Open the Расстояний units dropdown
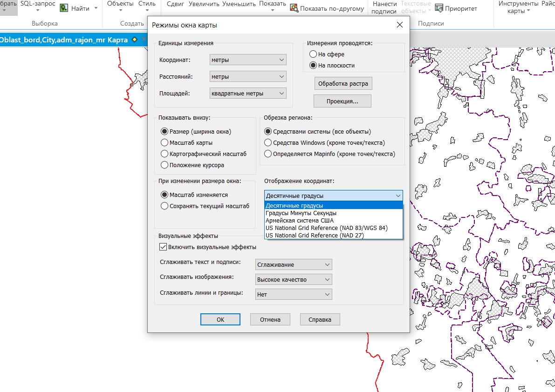The height and width of the screenshot is (392, 555). pyautogui.click(x=248, y=76)
